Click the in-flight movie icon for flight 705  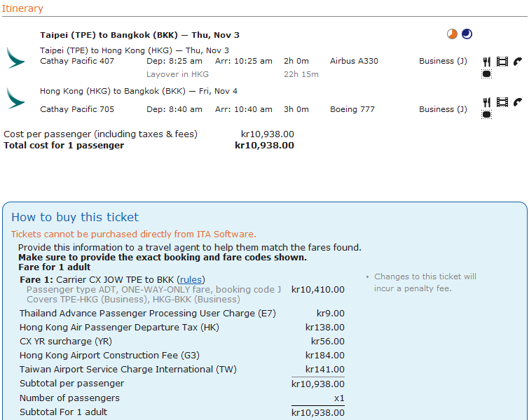[502, 102]
